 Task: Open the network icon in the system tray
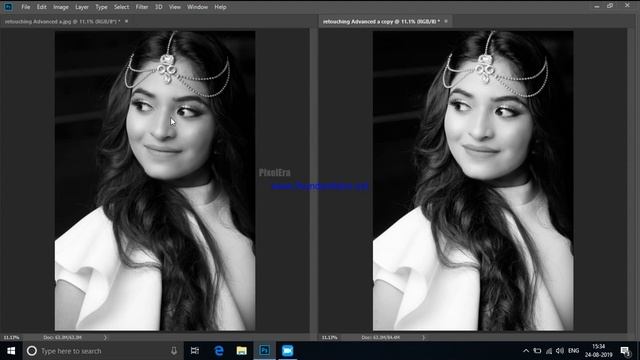pos(549,351)
